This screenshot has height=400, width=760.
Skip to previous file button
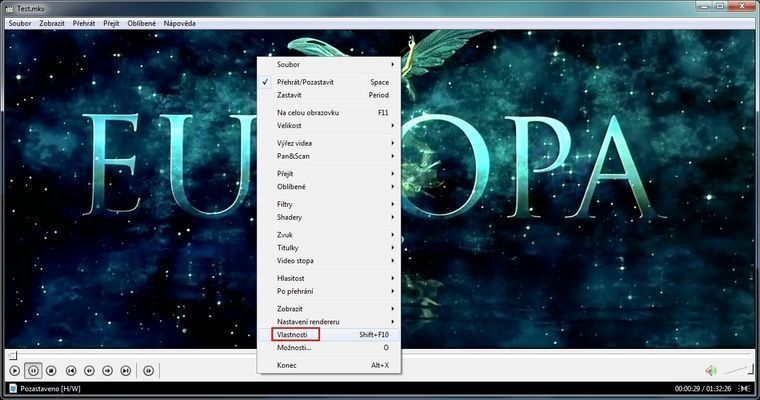[71, 371]
